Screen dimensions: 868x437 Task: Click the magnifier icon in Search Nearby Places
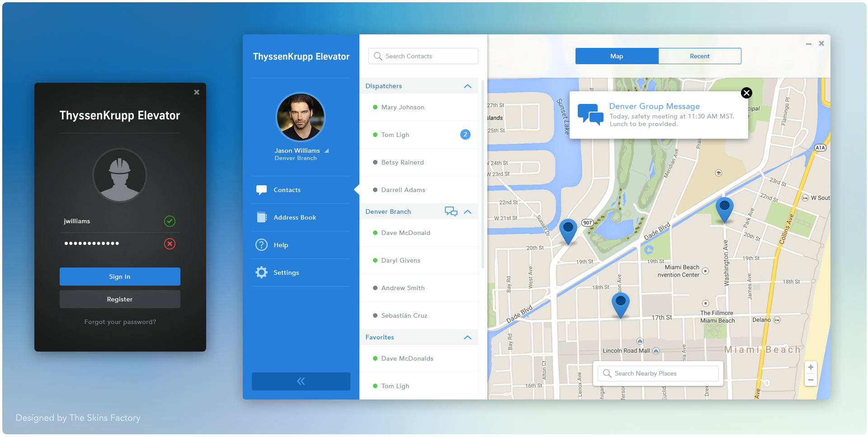pos(607,373)
